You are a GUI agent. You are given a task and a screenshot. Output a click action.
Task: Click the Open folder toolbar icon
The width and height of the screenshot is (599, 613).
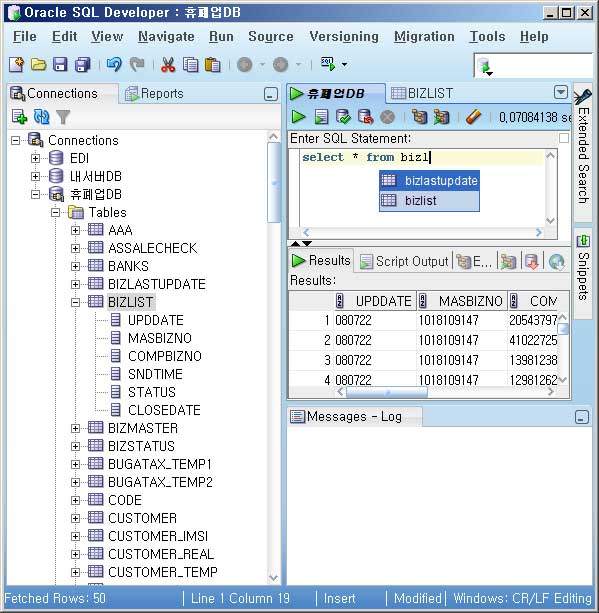[38, 65]
